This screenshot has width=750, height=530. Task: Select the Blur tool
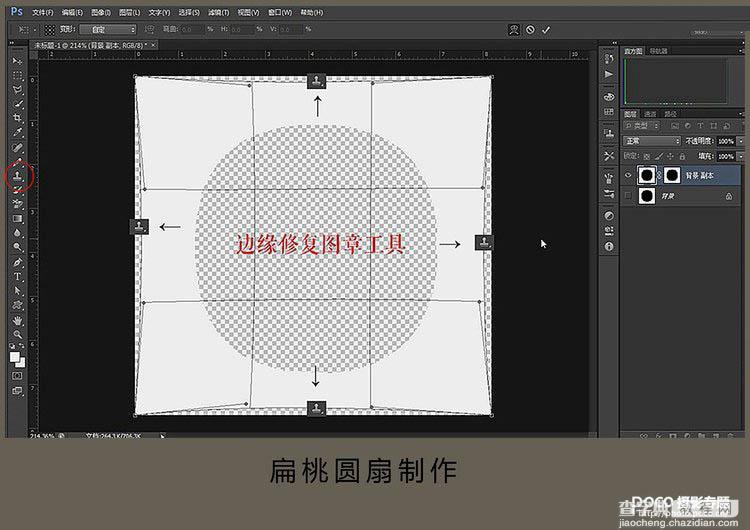pyautogui.click(x=17, y=233)
